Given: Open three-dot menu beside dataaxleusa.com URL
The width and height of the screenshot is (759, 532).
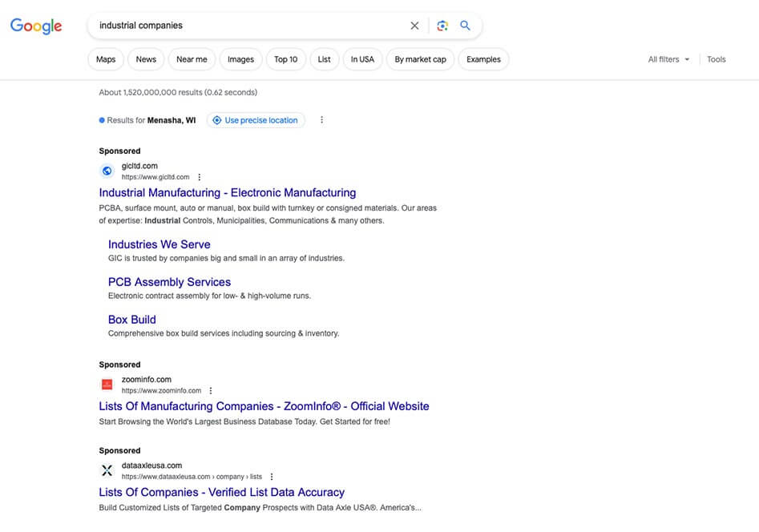Looking at the screenshot, I should 272,477.
